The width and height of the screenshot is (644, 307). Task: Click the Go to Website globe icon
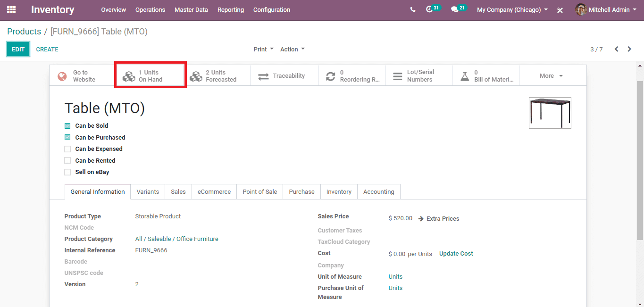[x=62, y=76]
